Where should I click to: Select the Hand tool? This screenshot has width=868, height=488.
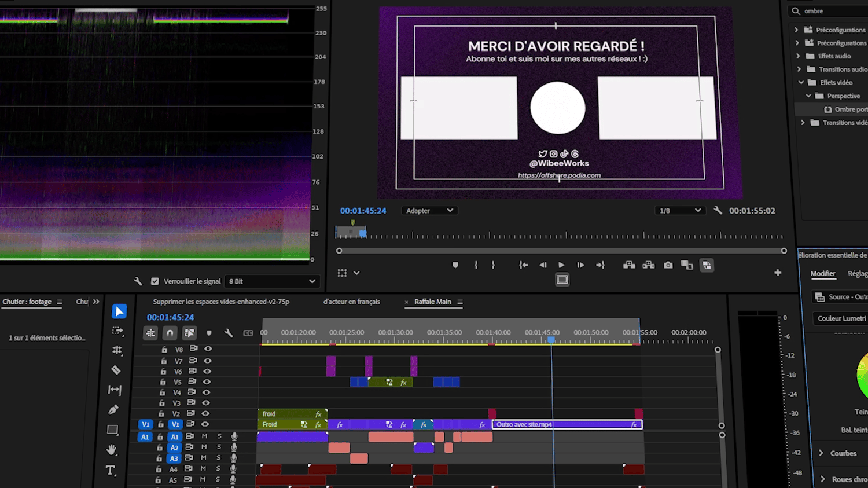pos(112,450)
